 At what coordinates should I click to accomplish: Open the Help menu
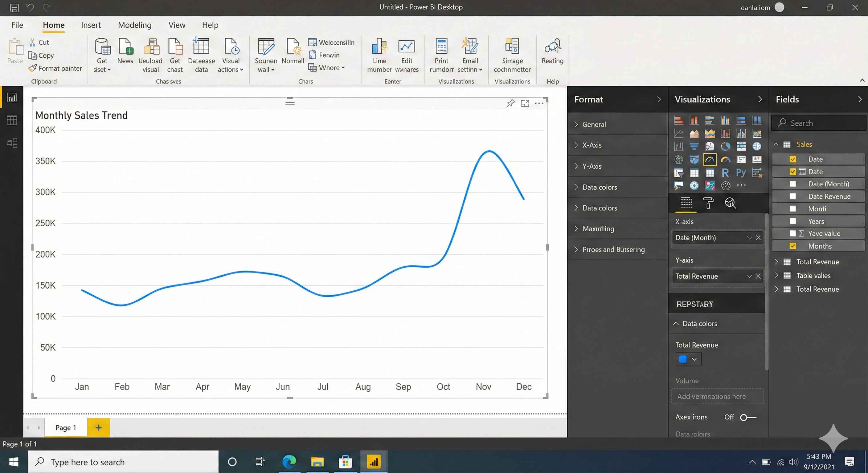point(210,25)
